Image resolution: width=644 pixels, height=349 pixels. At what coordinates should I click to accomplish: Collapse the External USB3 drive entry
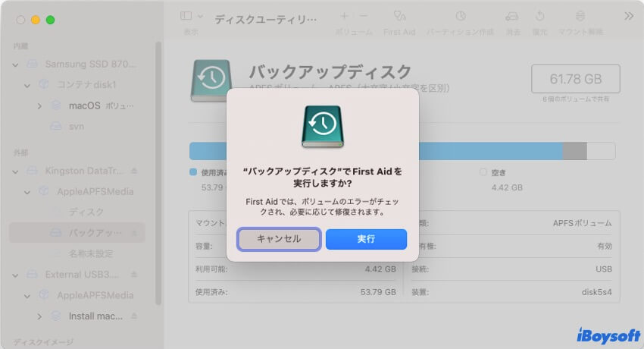[x=15, y=275]
